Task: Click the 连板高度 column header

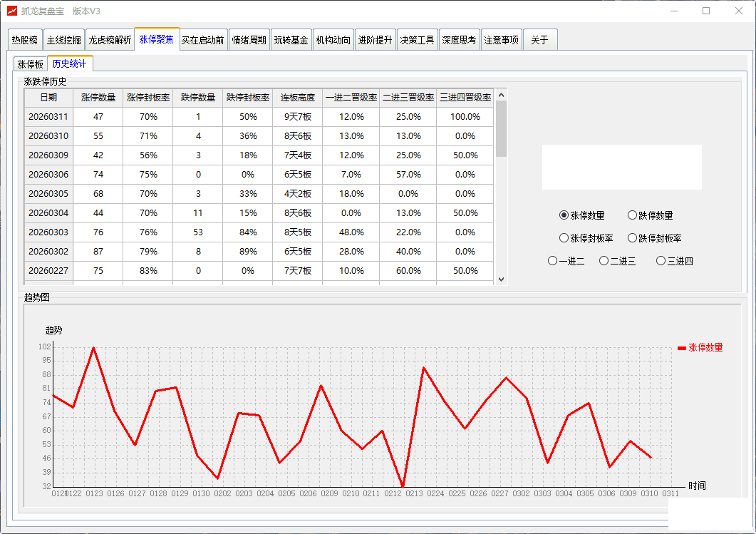Action: point(297,98)
